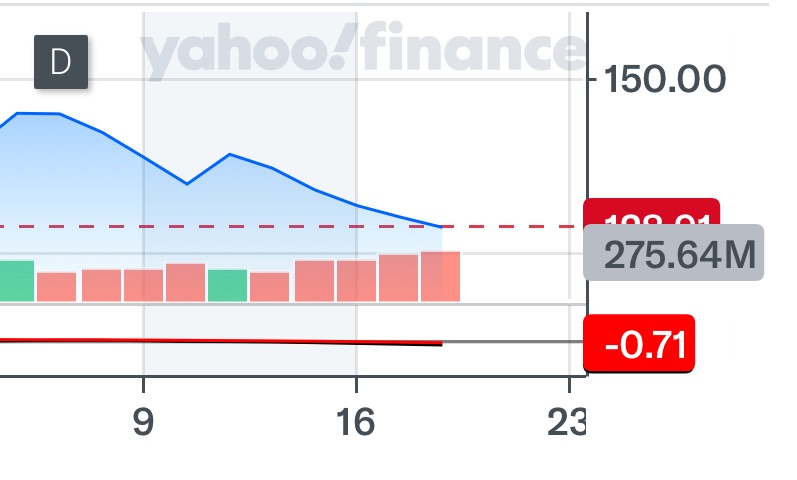The height and width of the screenshot is (480, 797).
Task: Click the rightmost red volume bar
Action: tap(440, 277)
